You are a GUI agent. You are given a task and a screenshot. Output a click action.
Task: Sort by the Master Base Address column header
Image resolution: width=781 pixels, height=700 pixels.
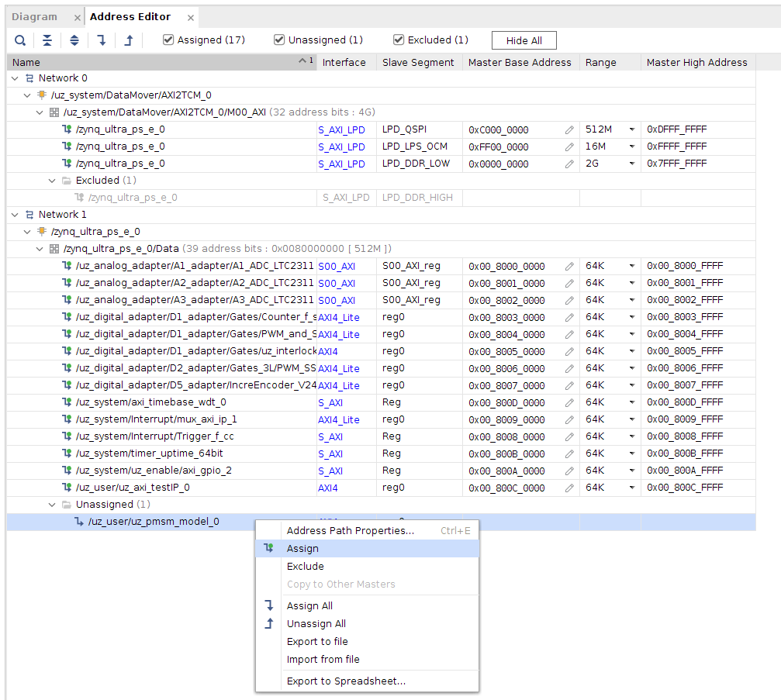tap(520, 62)
